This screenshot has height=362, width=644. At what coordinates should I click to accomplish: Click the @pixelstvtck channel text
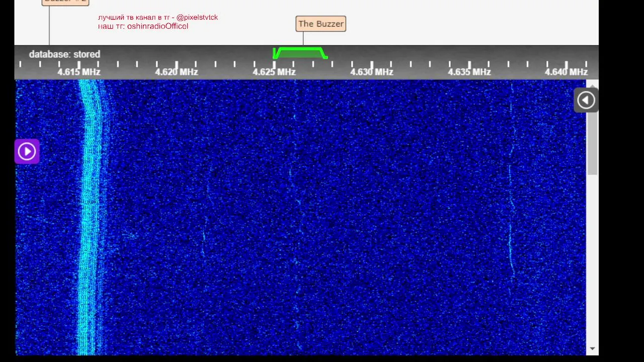(197, 17)
